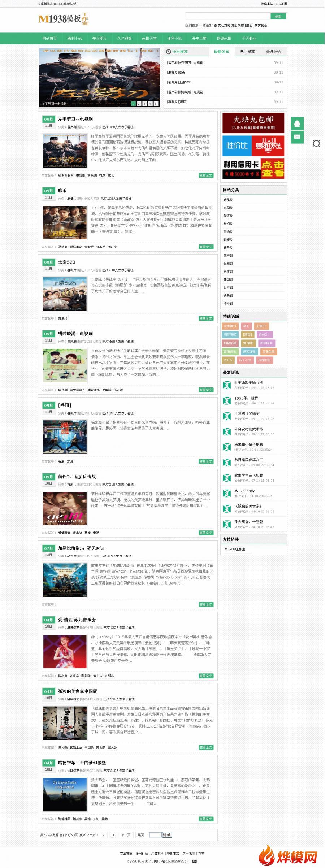Click the purple 前任2： topic tag
Viewport: 325px width, 868px height.
click(x=264, y=335)
